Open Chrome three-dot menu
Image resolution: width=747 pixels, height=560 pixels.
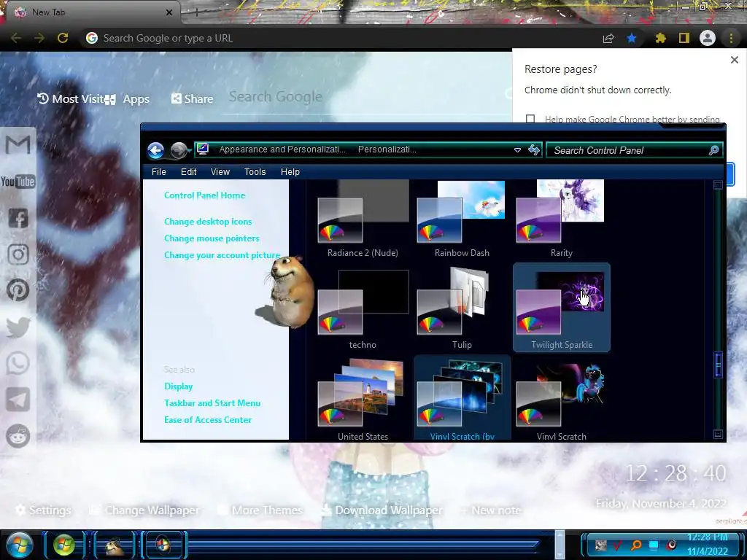pyautogui.click(x=731, y=38)
